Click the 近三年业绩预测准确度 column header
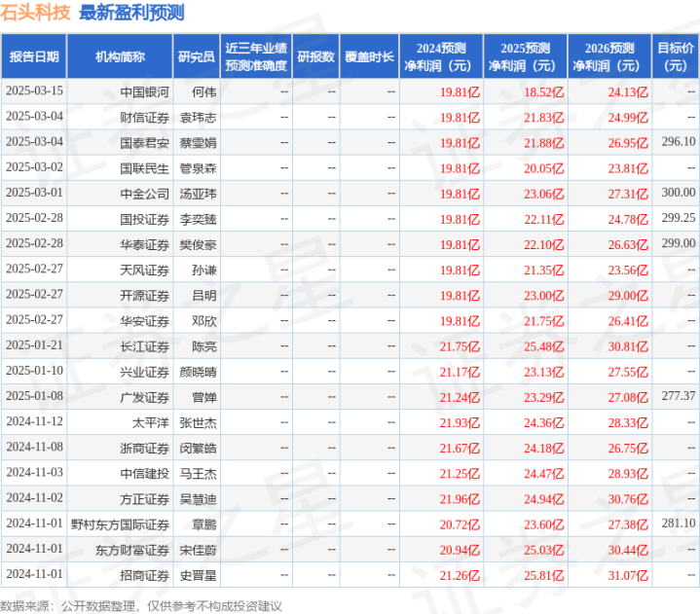 pyautogui.click(x=256, y=56)
